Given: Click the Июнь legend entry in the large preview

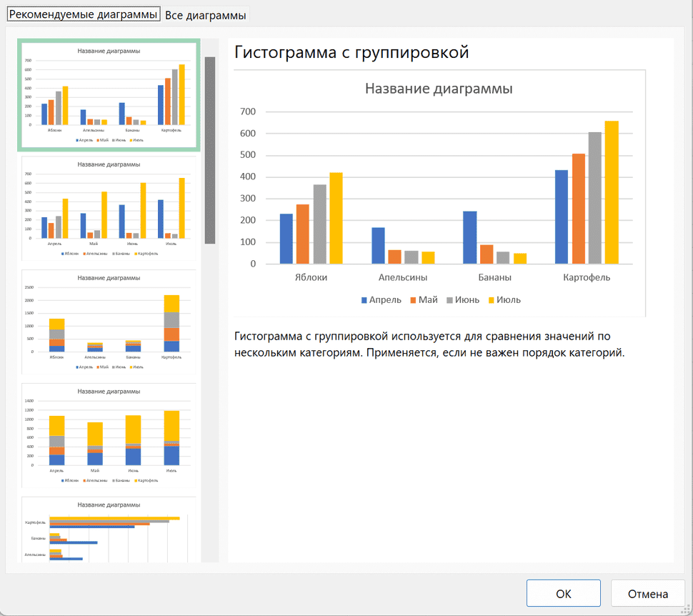Looking at the screenshot, I should coord(463,300).
